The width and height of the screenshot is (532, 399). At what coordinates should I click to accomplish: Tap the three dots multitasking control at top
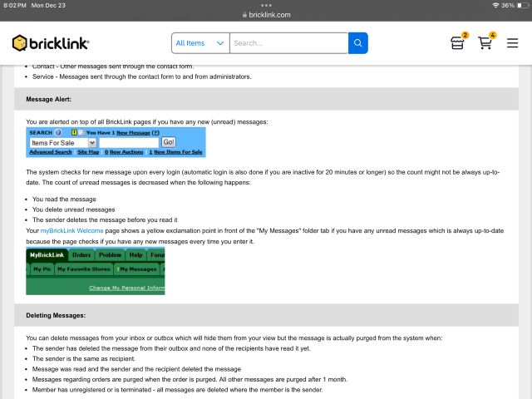[x=266, y=4]
